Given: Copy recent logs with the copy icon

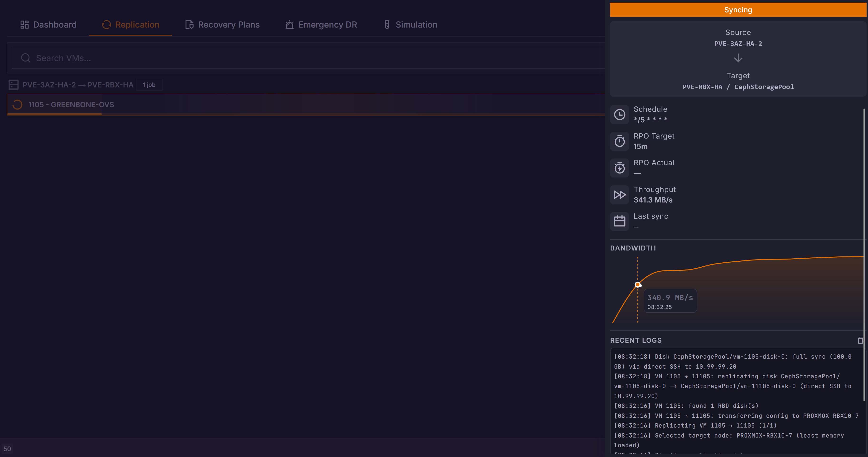Looking at the screenshot, I should pos(861,340).
